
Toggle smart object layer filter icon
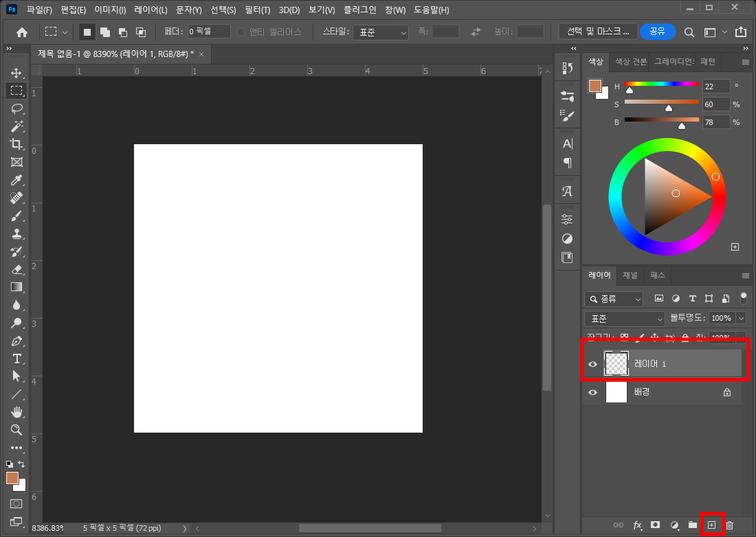726,299
